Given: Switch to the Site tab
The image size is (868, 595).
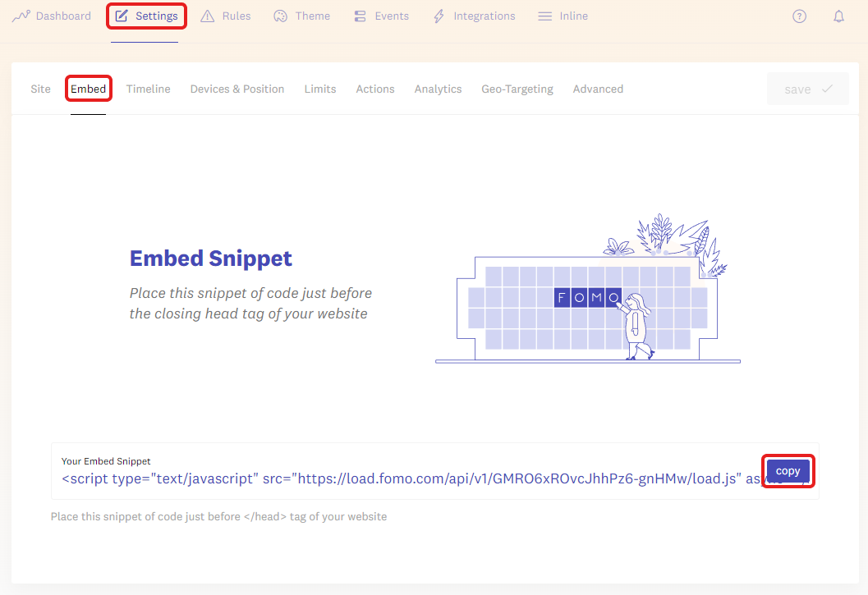Looking at the screenshot, I should 40,89.
